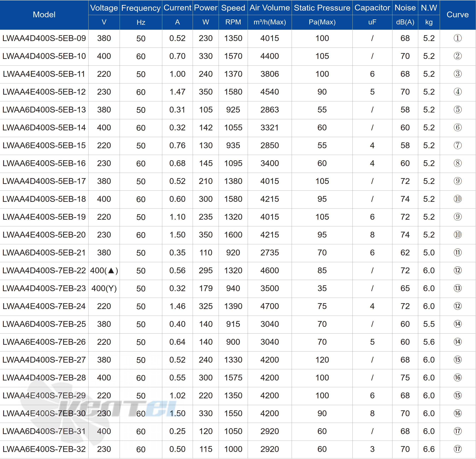Select model LWAA4D400S-5EB-17
The height and width of the screenshot is (459, 476).
click(x=44, y=181)
